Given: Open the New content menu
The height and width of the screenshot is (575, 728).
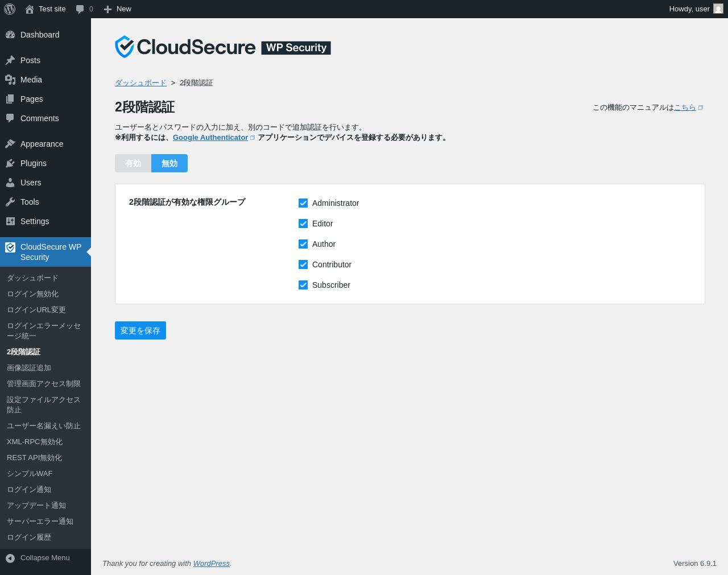Looking at the screenshot, I should (118, 9).
